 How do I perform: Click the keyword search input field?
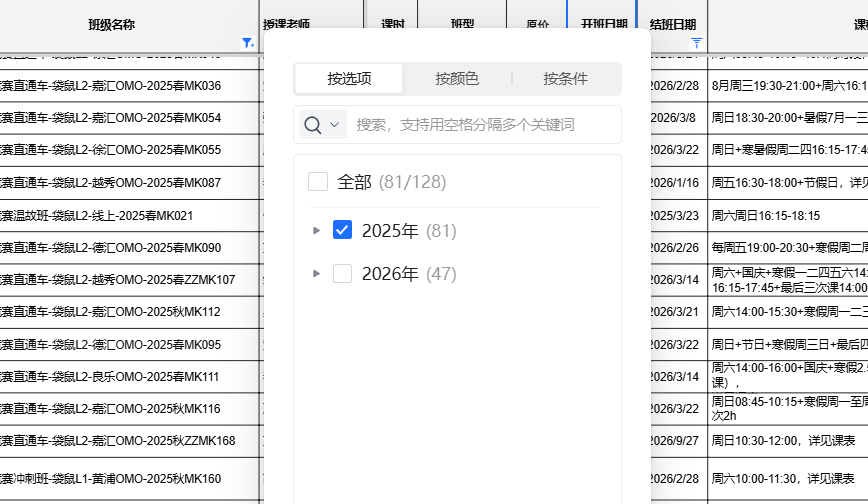(480, 125)
